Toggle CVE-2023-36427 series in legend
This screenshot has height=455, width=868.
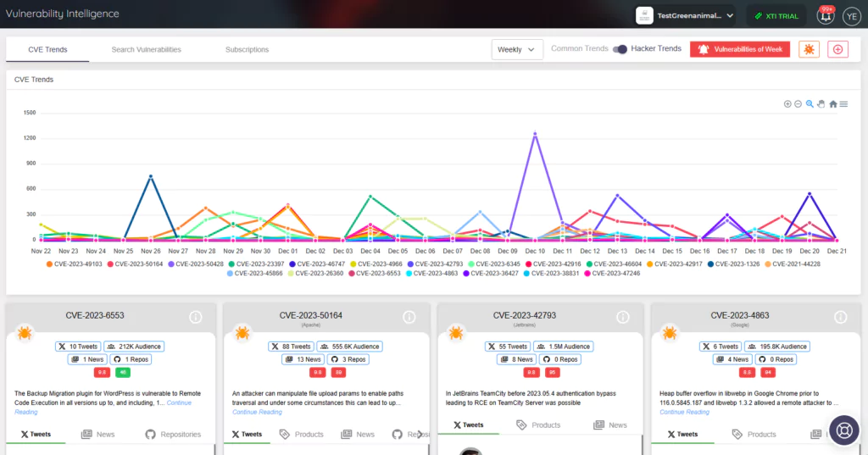tap(491, 274)
